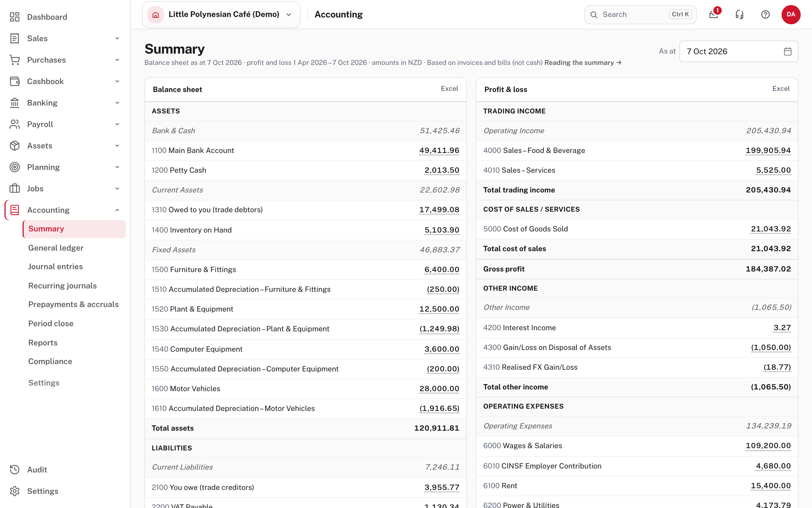The image size is (812, 508).
Task: Open trade creditors amount 3,955.77
Action: (442, 487)
